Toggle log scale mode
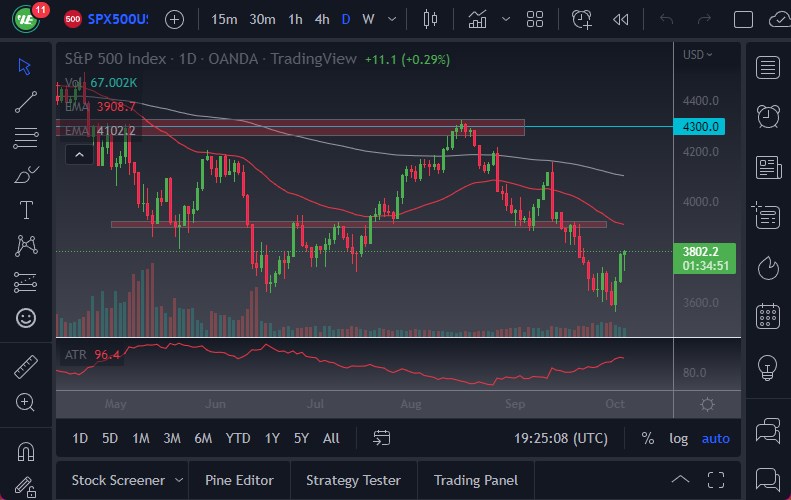791x500 pixels. pos(678,438)
